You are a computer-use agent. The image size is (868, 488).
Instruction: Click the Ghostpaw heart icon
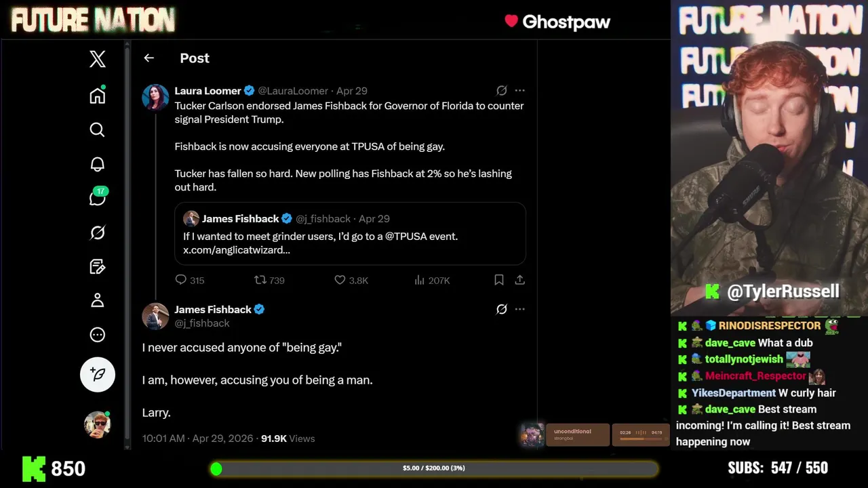point(511,21)
